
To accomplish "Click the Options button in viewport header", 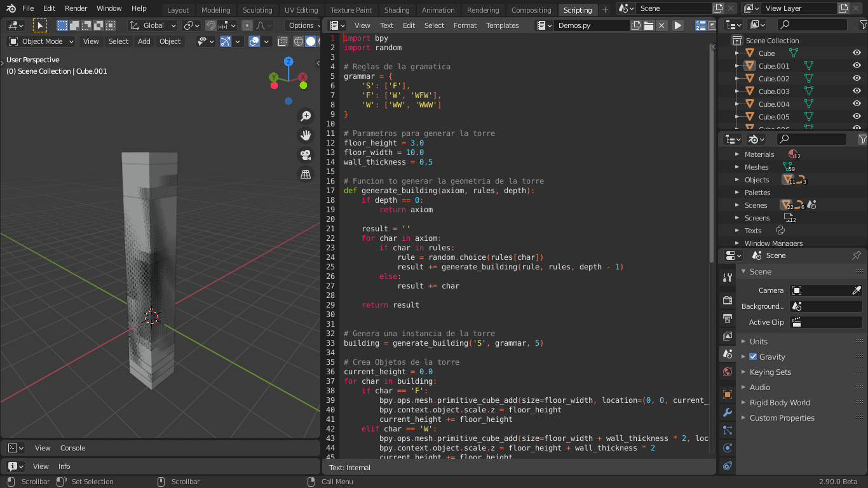I will coord(302,25).
